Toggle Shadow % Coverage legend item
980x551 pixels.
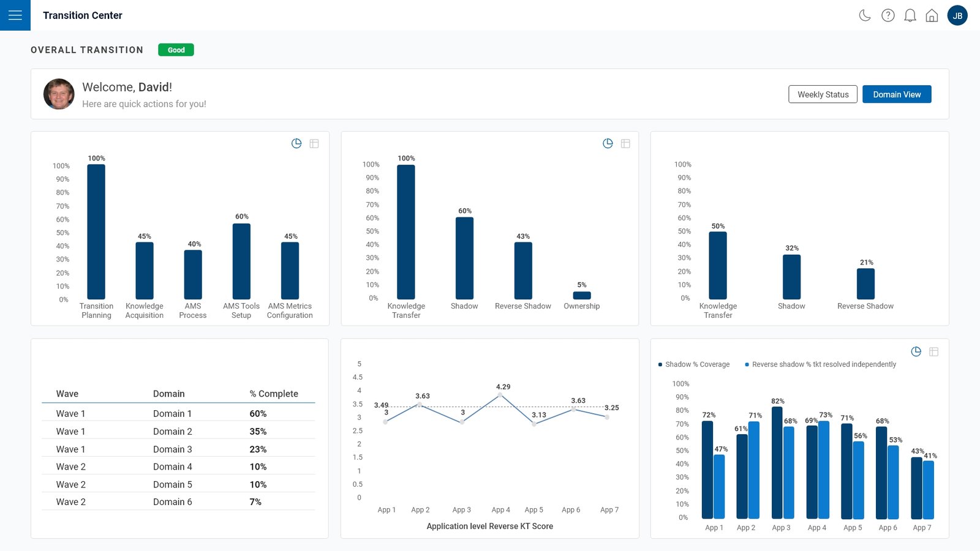click(694, 364)
